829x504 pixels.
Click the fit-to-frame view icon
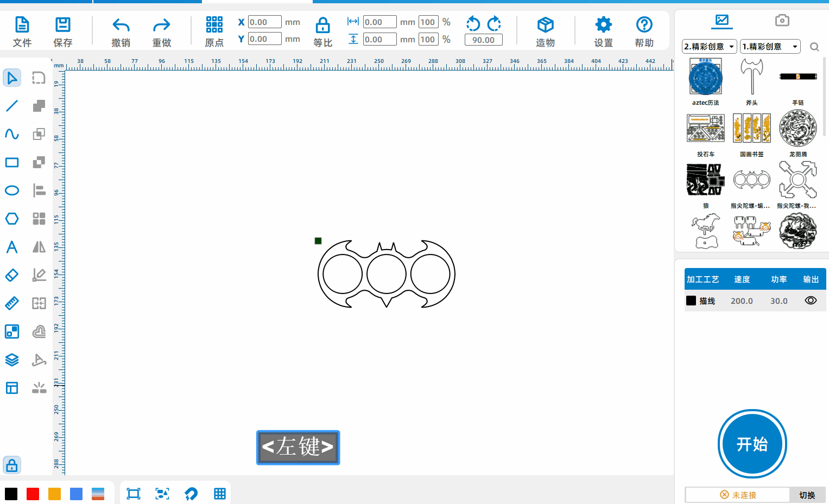click(134, 494)
